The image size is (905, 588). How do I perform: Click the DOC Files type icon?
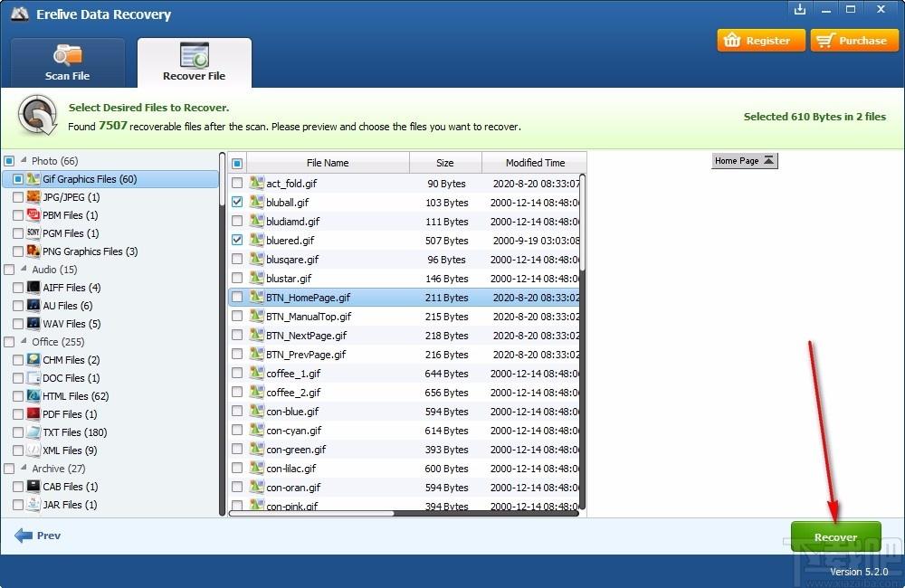click(33, 378)
